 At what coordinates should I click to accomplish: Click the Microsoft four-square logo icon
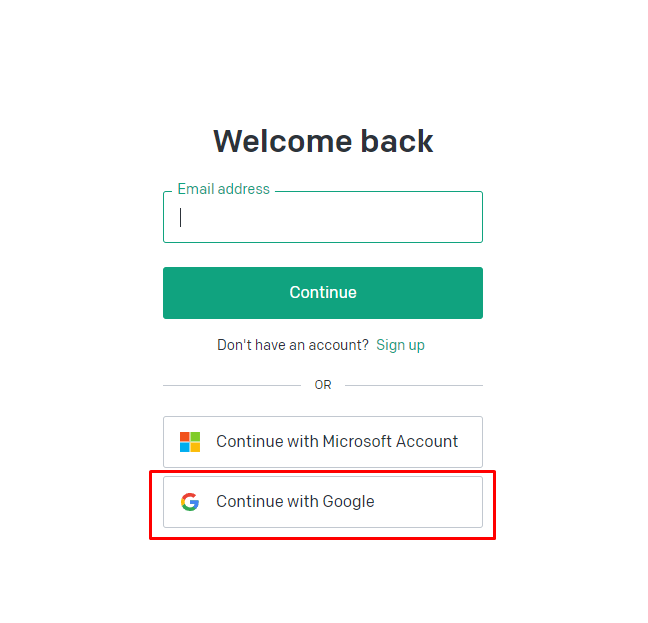pos(190,442)
